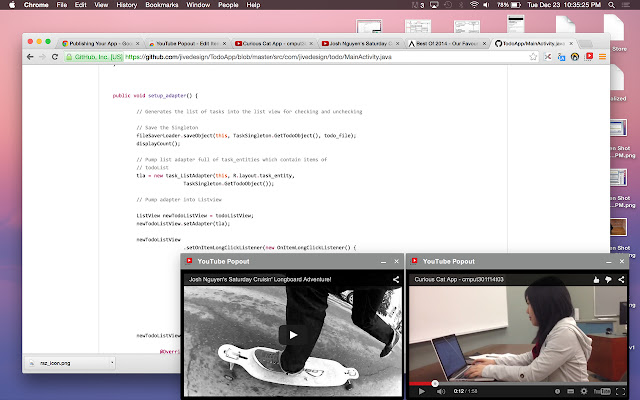Click the round dark extension icon in toolbar
The height and width of the screenshot is (400, 640).
tap(575, 57)
